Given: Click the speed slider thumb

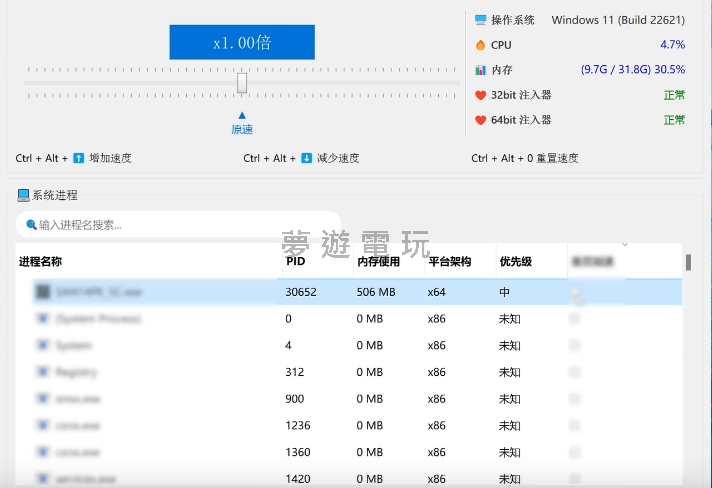Looking at the screenshot, I should 242,83.
